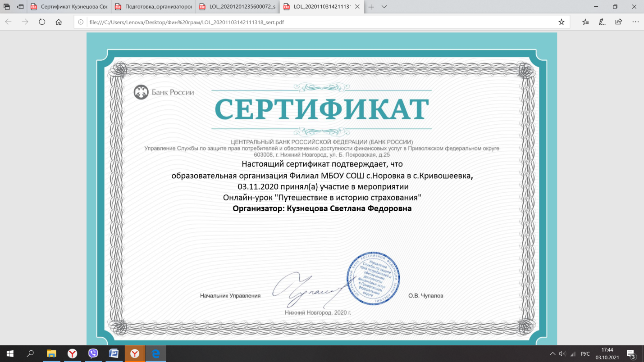Go forward to next page
The width and height of the screenshot is (644, 362).
point(25,22)
